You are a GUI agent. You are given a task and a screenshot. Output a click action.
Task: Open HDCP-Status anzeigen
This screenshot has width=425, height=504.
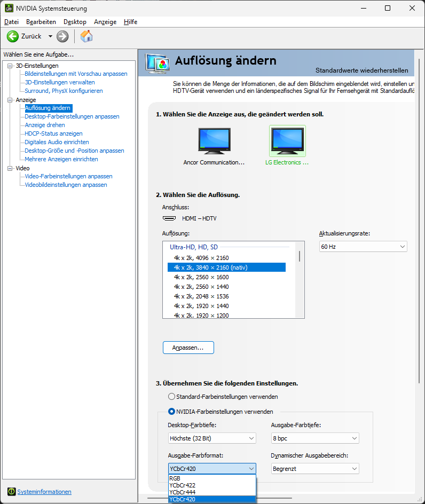click(x=53, y=133)
